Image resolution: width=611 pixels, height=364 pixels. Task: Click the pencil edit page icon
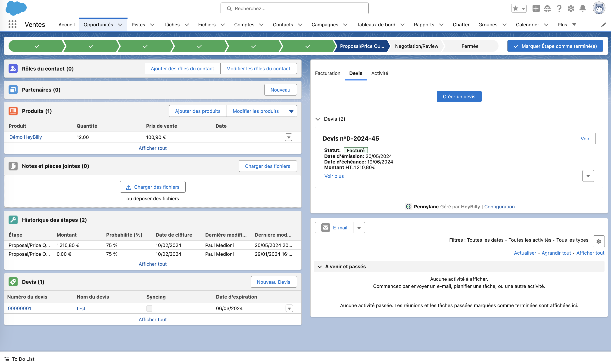pos(603,25)
